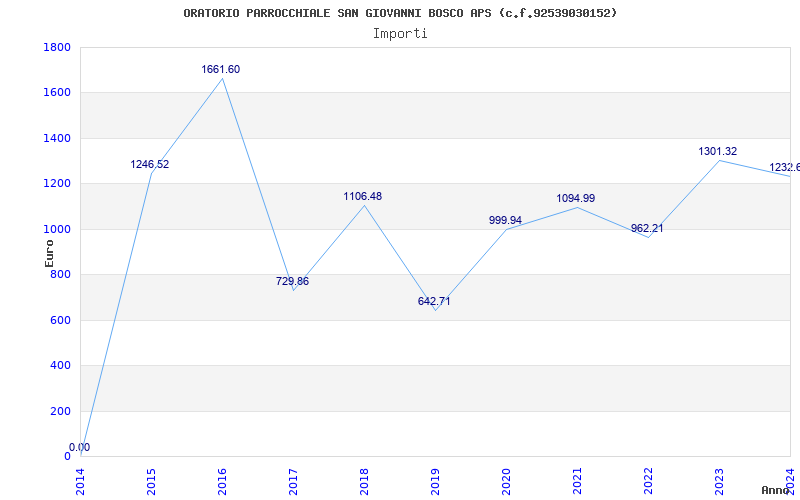Click the 2018 x-axis year label
Image resolution: width=800 pixels, height=500 pixels.
pos(364,482)
